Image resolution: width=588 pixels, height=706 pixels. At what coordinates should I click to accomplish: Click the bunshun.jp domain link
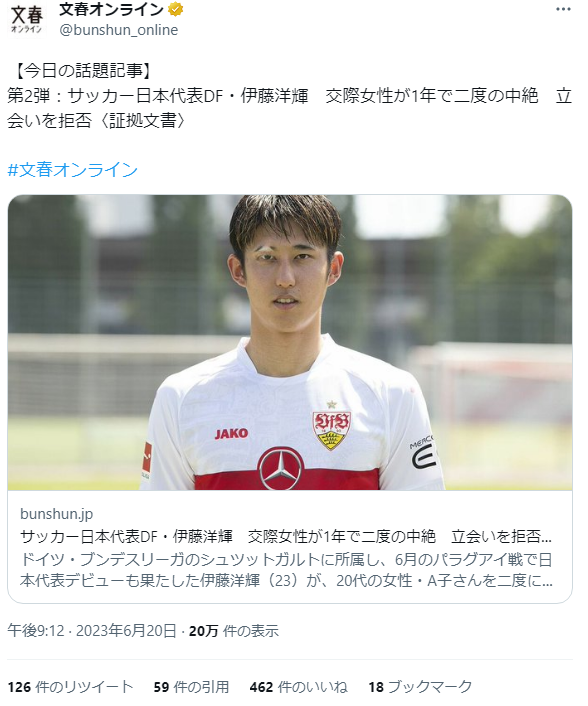57,514
